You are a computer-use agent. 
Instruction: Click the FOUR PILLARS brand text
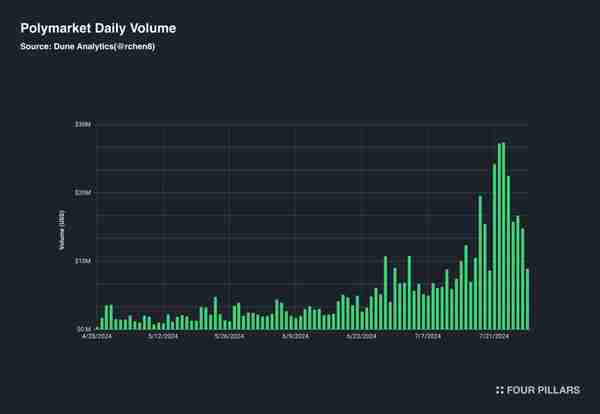(x=543, y=390)
